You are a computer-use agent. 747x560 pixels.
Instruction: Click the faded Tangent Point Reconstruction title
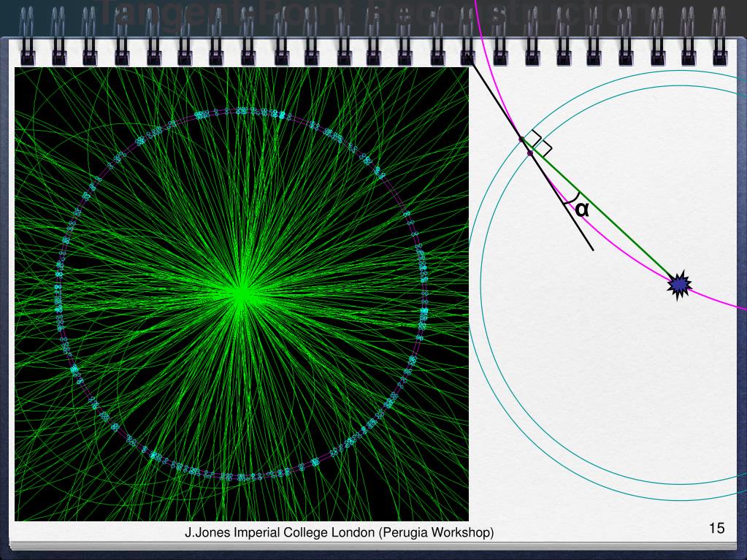tap(375, 13)
